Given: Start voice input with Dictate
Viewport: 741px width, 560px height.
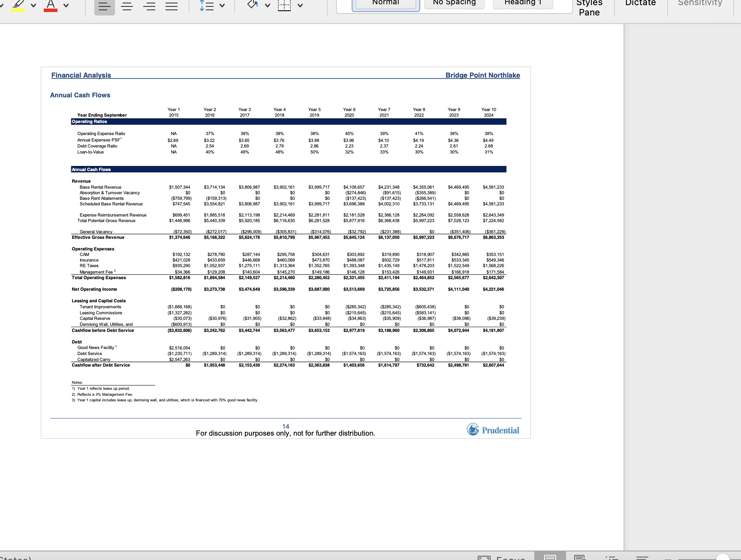Looking at the screenshot, I should pos(640,3).
